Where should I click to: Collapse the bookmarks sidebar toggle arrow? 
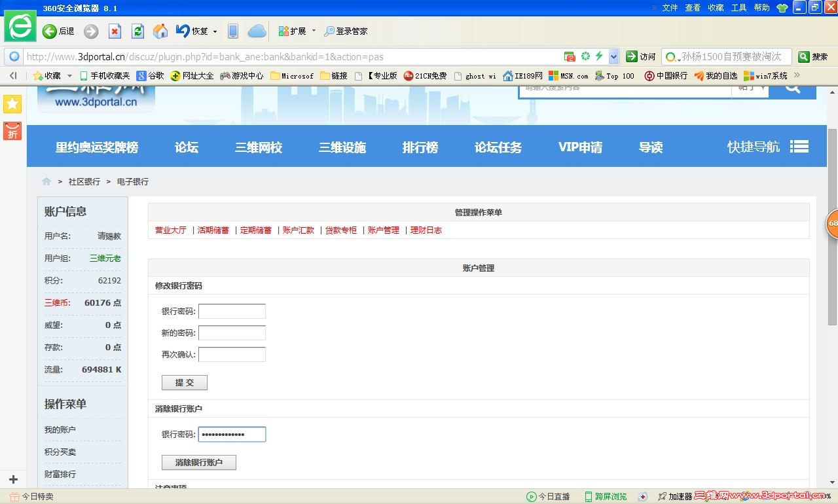[x=13, y=76]
